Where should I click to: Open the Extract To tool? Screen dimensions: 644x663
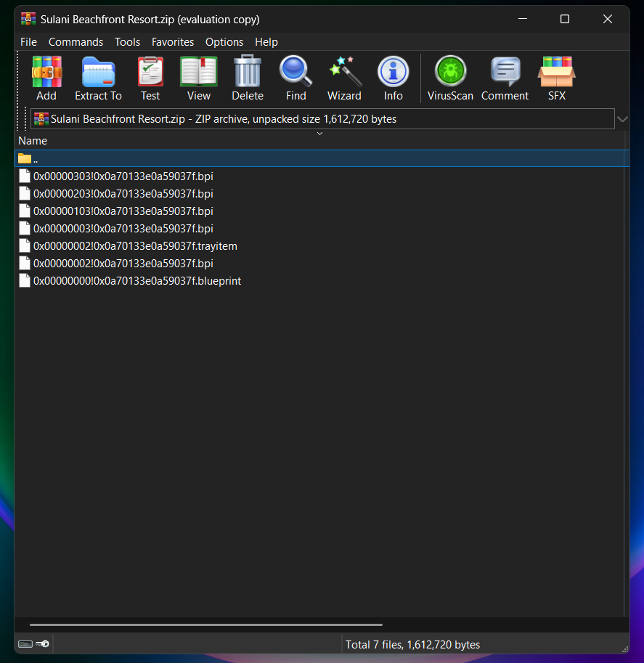98,78
